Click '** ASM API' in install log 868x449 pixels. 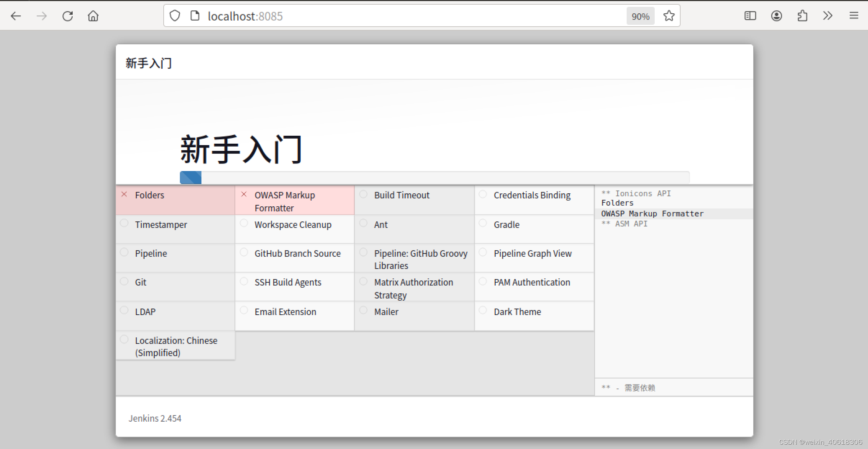[x=624, y=224]
